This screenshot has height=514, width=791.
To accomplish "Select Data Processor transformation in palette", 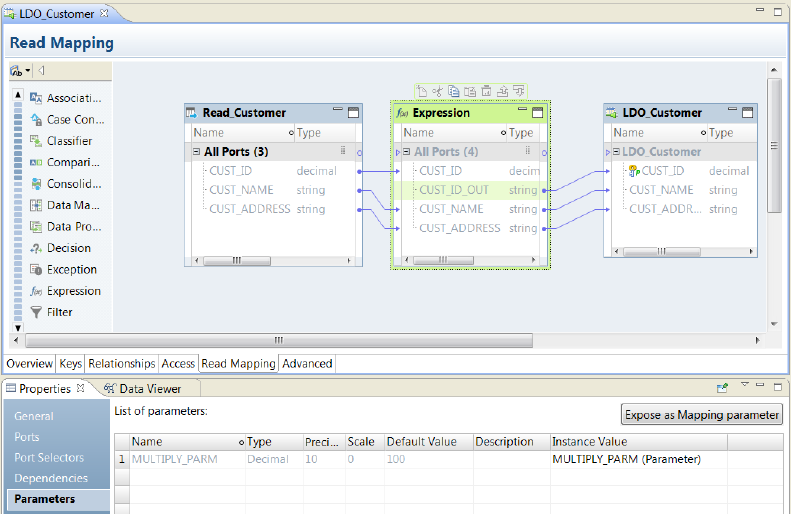I will pos(66,226).
